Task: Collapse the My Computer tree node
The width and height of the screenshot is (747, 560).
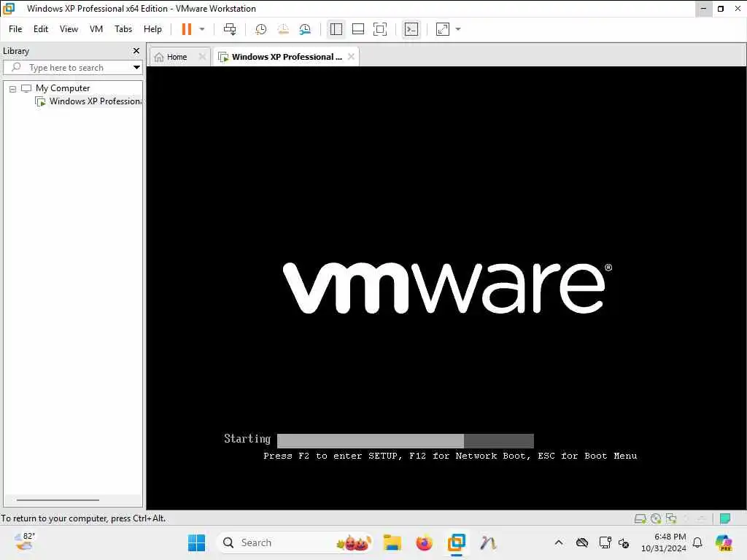Action: click(x=13, y=88)
